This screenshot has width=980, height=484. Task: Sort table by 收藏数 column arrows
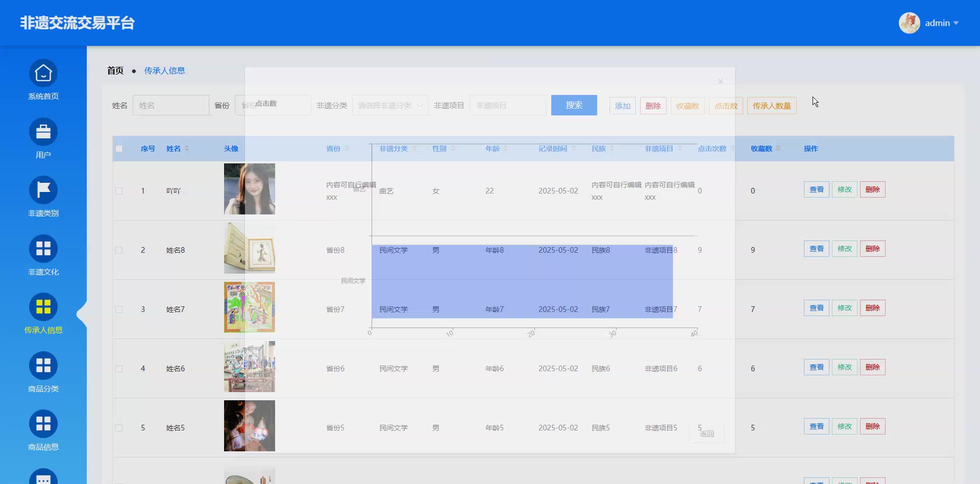[778, 149]
